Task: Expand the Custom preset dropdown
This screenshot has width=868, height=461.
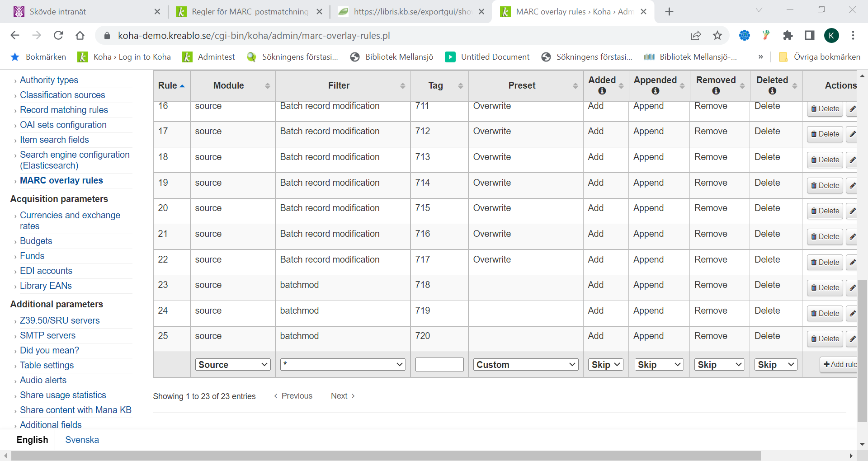Action: click(525, 365)
